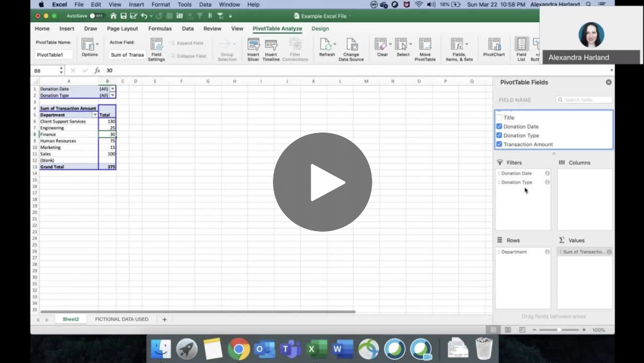Click the Insert Slicer icon
644x363 pixels.
click(253, 46)
